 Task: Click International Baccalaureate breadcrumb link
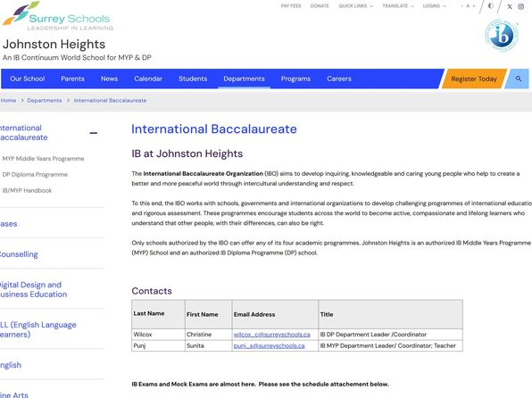[x=111, y=101]
